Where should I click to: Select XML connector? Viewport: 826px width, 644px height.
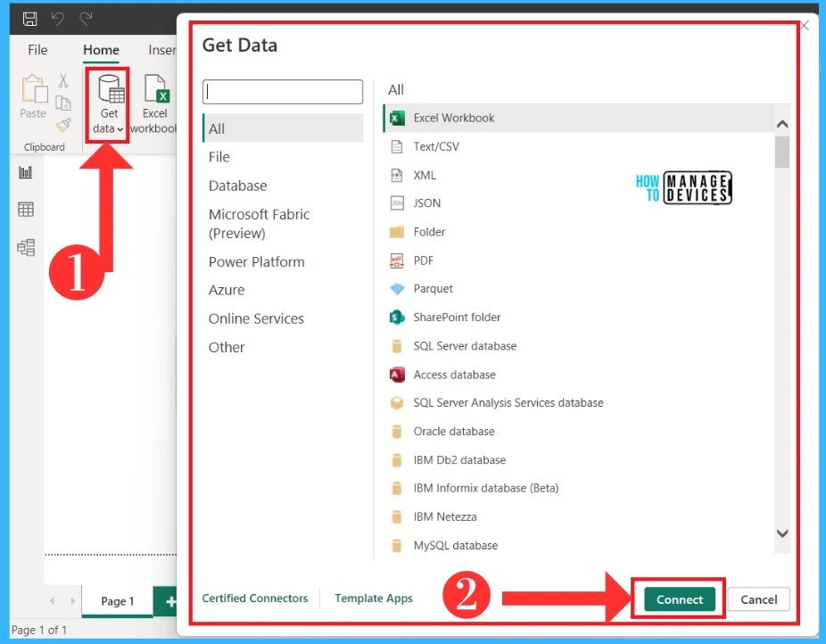coord(578,175)
